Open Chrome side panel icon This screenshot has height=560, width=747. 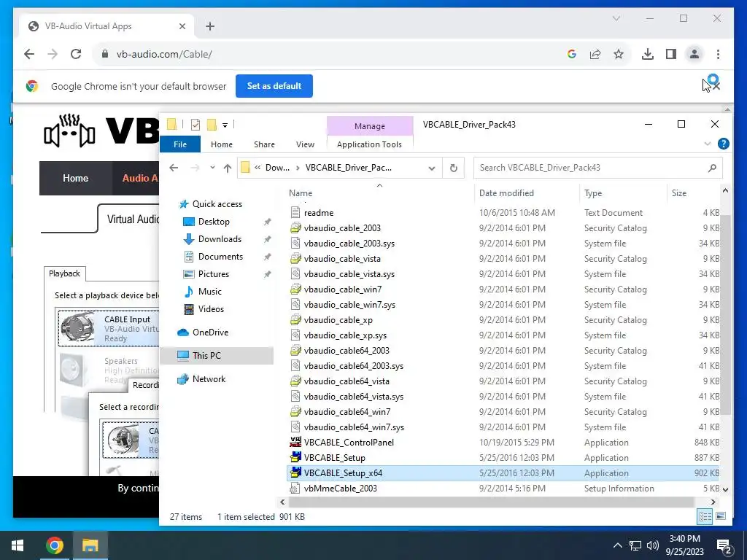[671, 54]
